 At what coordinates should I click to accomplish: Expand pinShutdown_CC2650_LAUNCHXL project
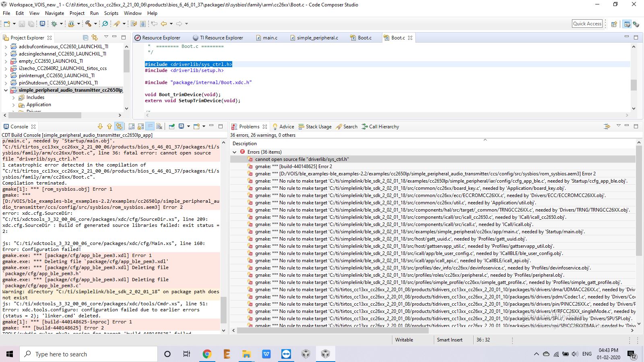6,83
